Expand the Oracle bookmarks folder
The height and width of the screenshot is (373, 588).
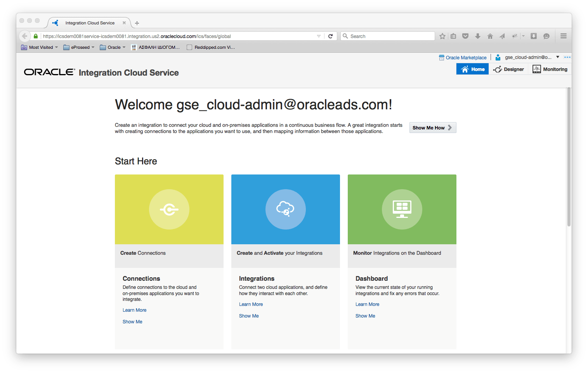(x=113, y=47)
